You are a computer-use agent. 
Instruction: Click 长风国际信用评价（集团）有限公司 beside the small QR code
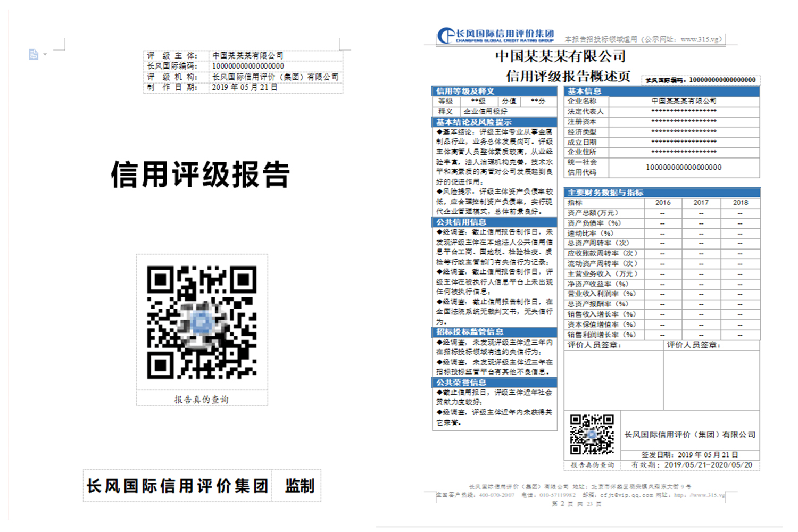690,435
